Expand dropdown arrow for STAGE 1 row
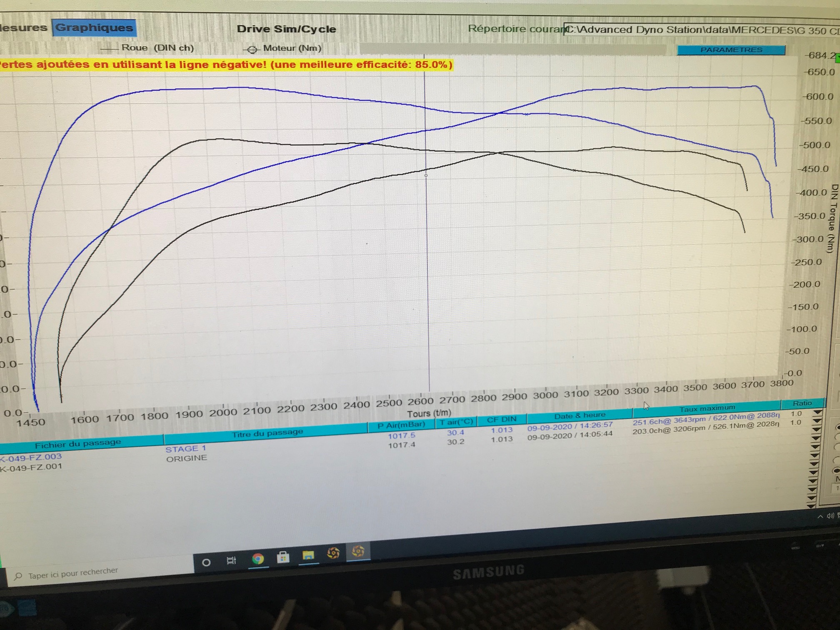840x630 pixels. tap(817, 412)
